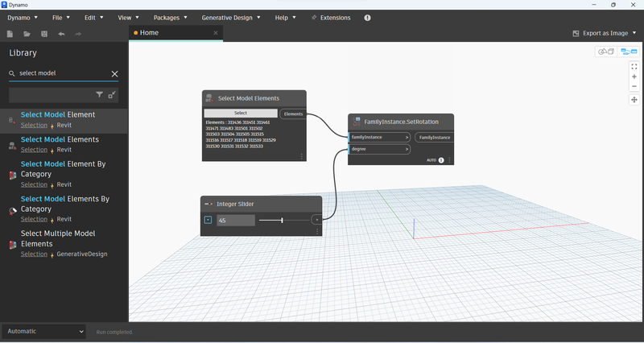644x343 pixels.
Task: Expand Export as Image dropdown arrow
Action: click(x=634, y=33)
